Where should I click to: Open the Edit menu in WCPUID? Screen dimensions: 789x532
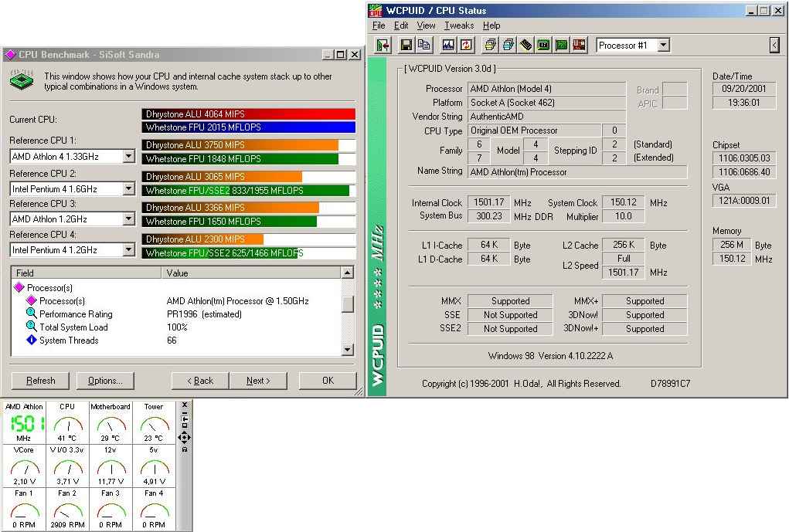pyautogui.click(x=401, y=25)
